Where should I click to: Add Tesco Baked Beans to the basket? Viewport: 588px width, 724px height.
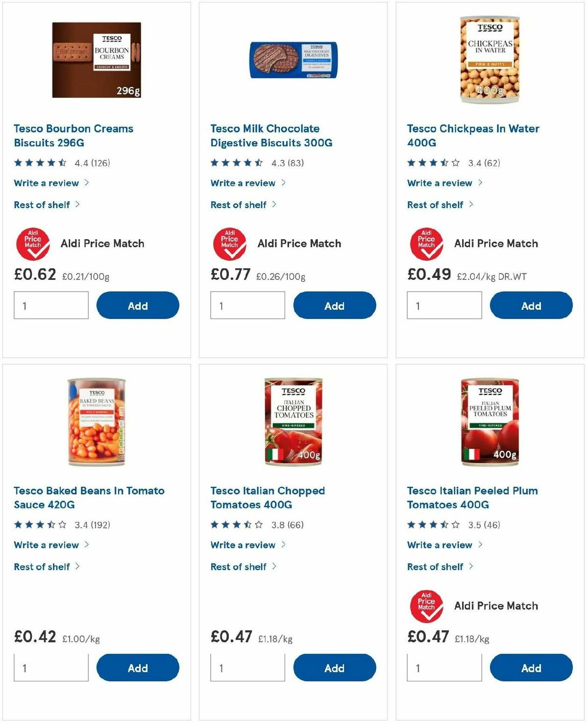tap(138, 668)
